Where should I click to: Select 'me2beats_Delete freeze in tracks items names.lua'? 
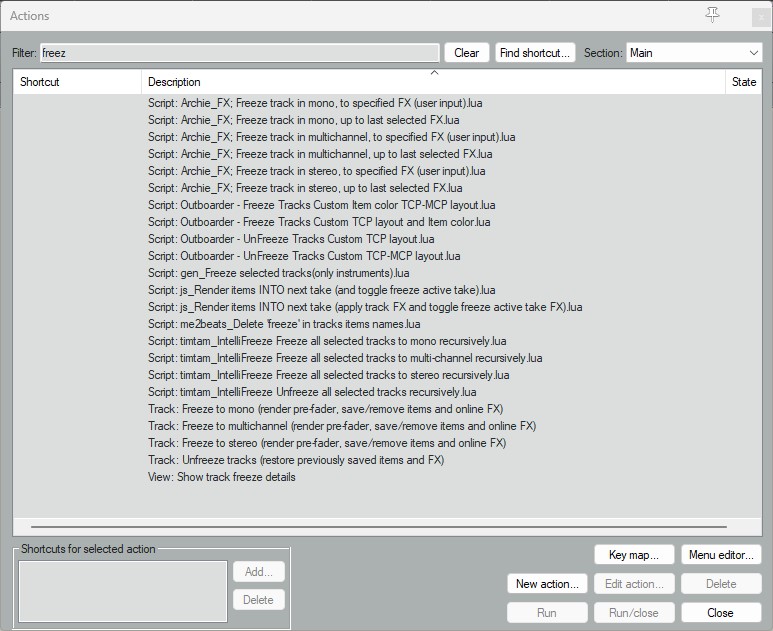coord(284,324)
